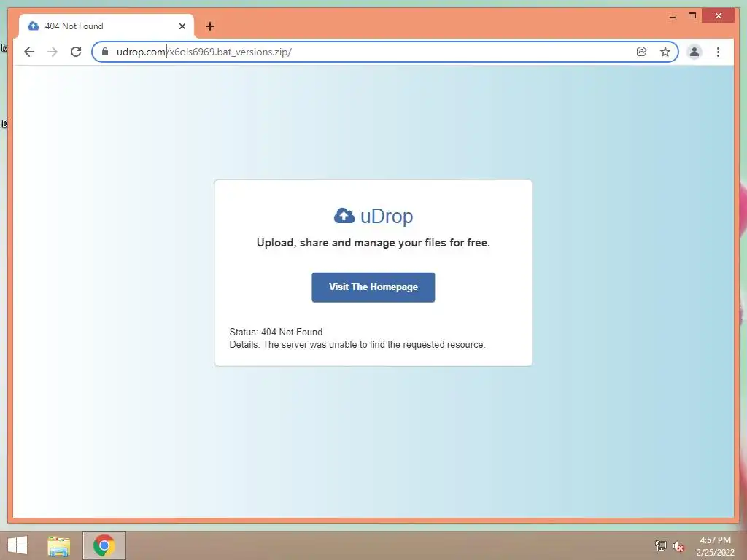Maximize the Chrome window
The height and width of the screenshot is (560, 747).
pos(692,16)
